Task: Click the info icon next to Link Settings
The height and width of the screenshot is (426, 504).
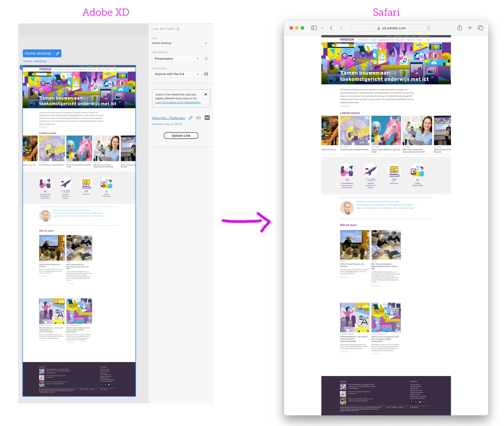Action: click(x=178, y=29)
